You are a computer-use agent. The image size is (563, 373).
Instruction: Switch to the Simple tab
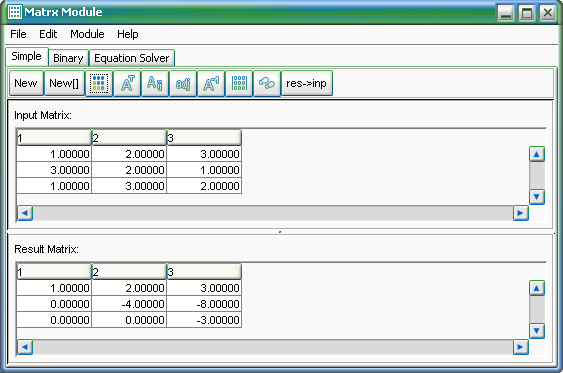tap(27, 56)
